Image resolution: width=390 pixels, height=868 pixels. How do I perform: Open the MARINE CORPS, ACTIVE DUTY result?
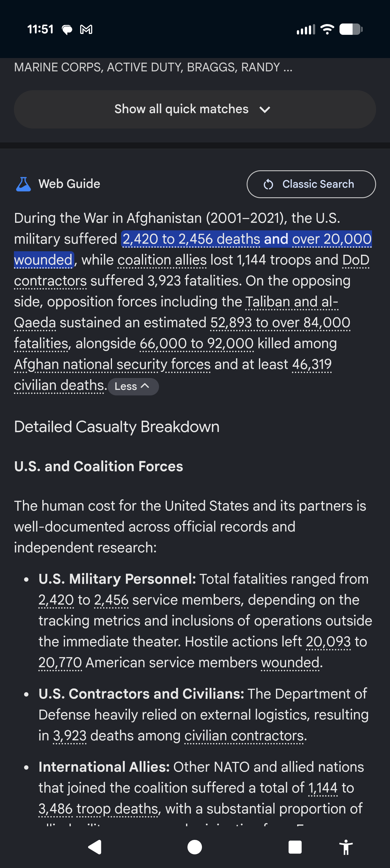tap(153, 67)
